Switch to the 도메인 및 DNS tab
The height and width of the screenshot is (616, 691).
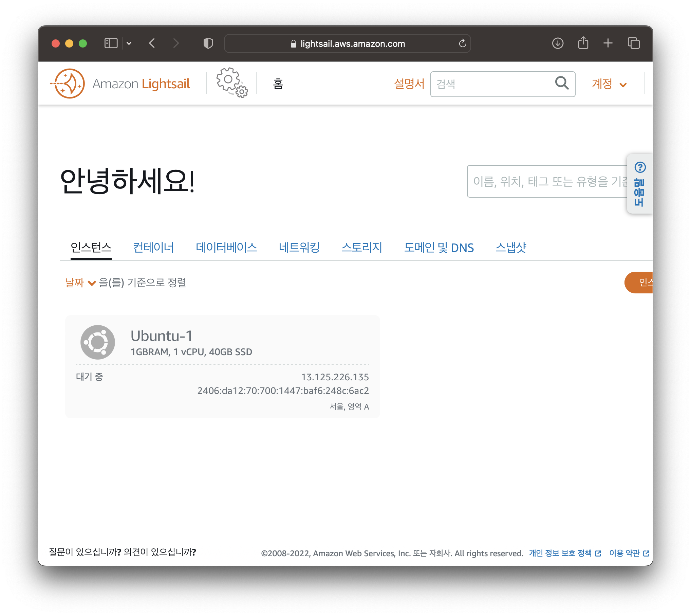[x=438, y=248]
